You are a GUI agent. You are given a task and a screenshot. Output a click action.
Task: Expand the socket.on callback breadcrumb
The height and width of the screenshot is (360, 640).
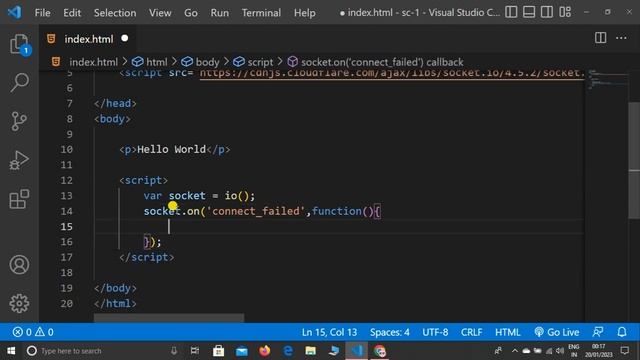click(382, 62)
